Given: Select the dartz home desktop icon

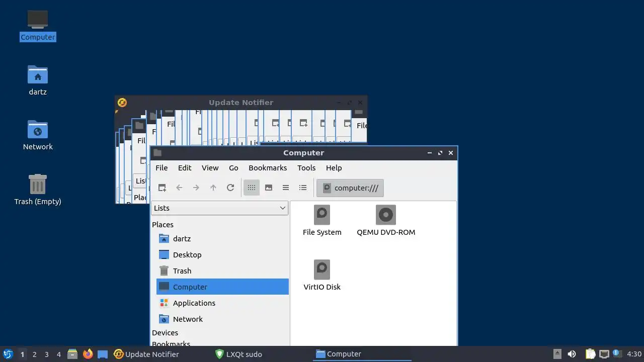Looking at the screenshot, I should click(38, 80).
